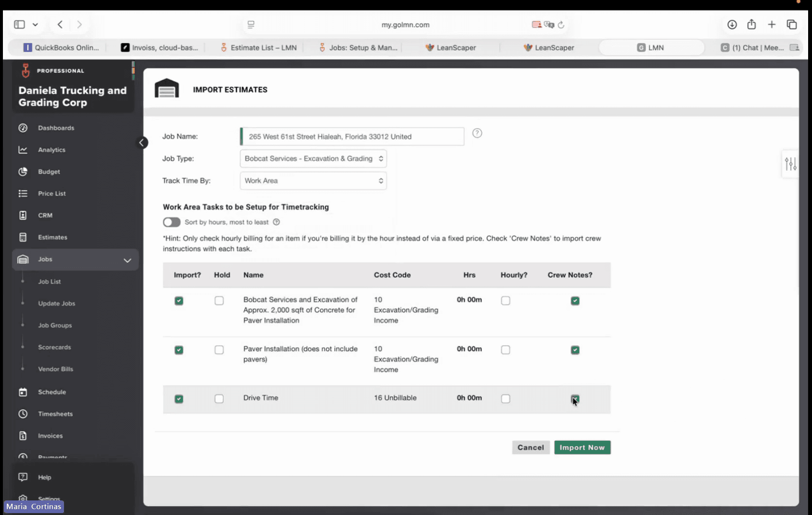This screenshot has height=515, width=812.
Task: Open the Track Time By dropdown
Action: [x=313, y=181]
